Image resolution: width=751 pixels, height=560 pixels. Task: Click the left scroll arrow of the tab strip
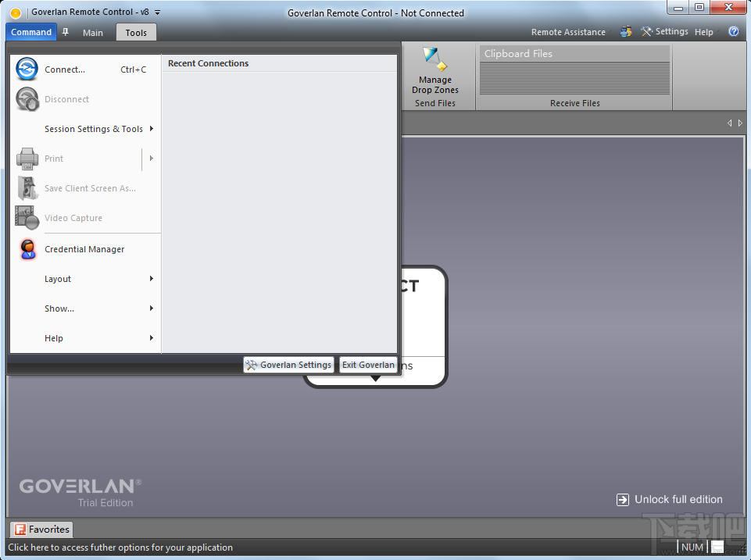pyautogui.click(x=729, y=123)
